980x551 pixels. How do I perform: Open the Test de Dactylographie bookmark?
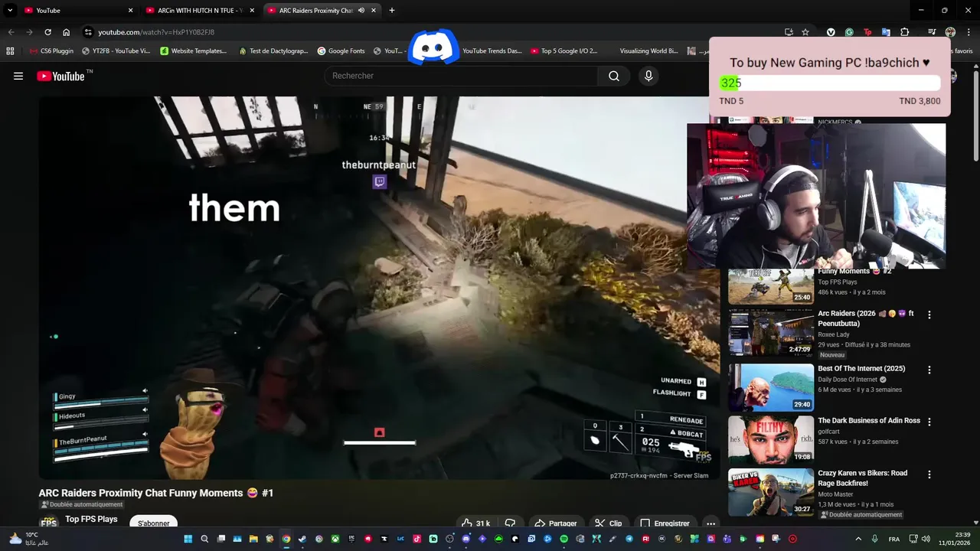[x=273, y=51]
